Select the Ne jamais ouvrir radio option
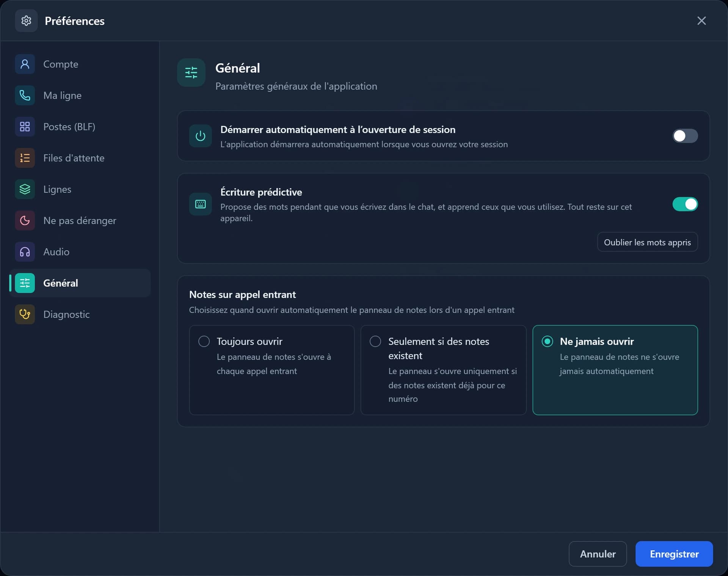Screen dimensions: 728x576 click(615, 370)
